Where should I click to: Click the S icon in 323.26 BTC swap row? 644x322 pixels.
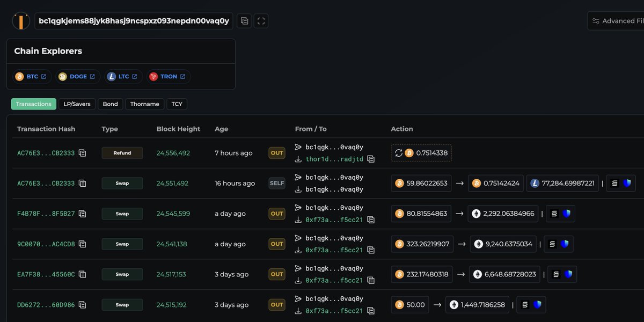coord(552,244)
